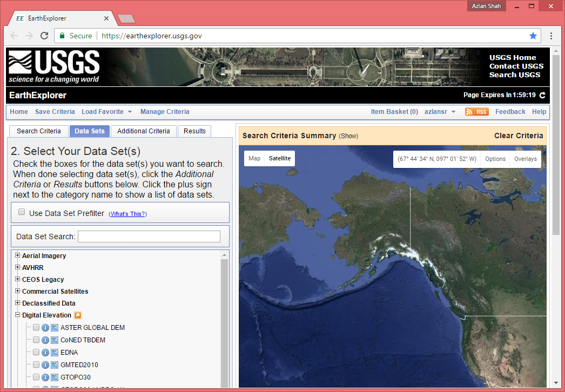Refresh the page expiration timer

[x=542, y=95]
